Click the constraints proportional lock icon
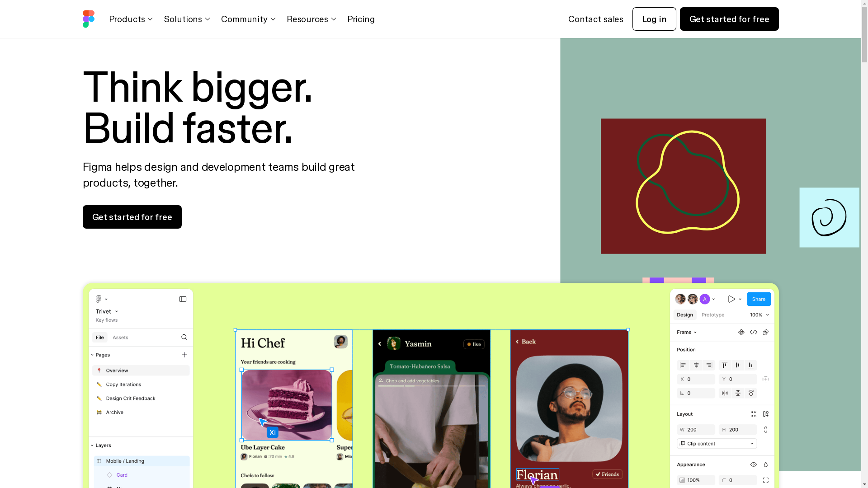 tap(765, 429)
